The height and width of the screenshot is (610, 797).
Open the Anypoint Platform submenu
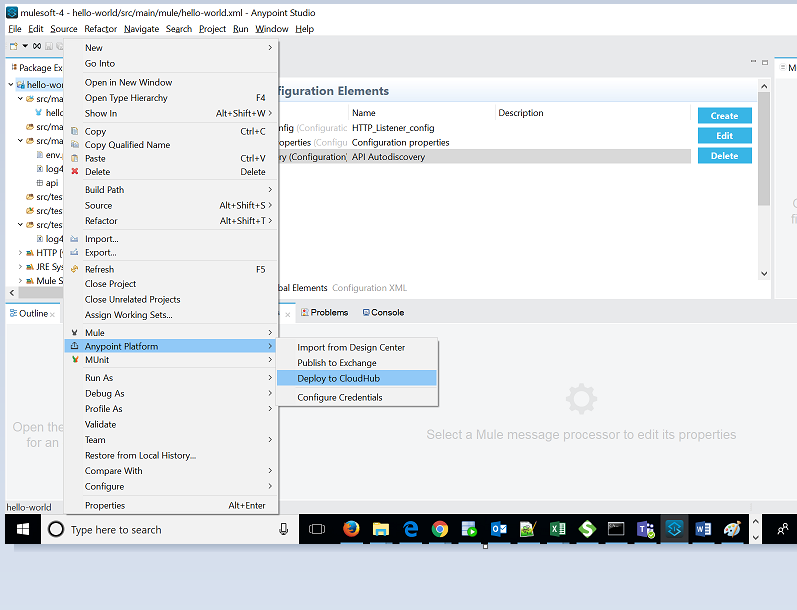click(171, 346)
